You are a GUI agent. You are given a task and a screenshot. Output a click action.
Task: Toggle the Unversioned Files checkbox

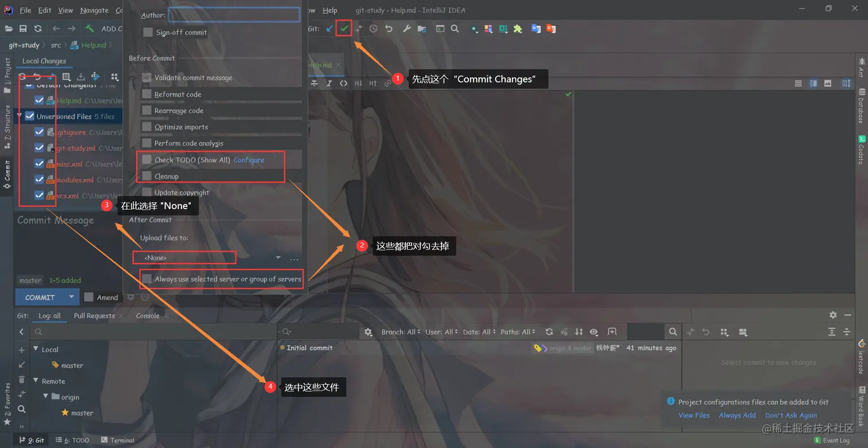tap(30, 116)
